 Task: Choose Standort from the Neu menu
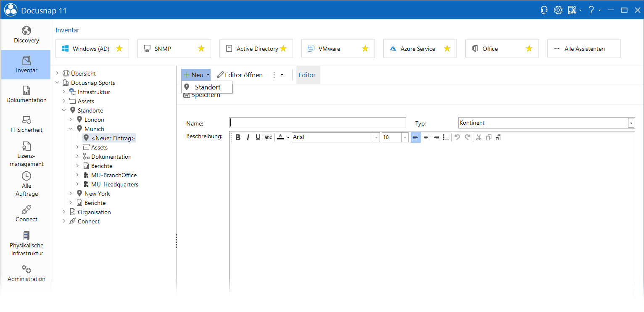[x=207, y=87]
